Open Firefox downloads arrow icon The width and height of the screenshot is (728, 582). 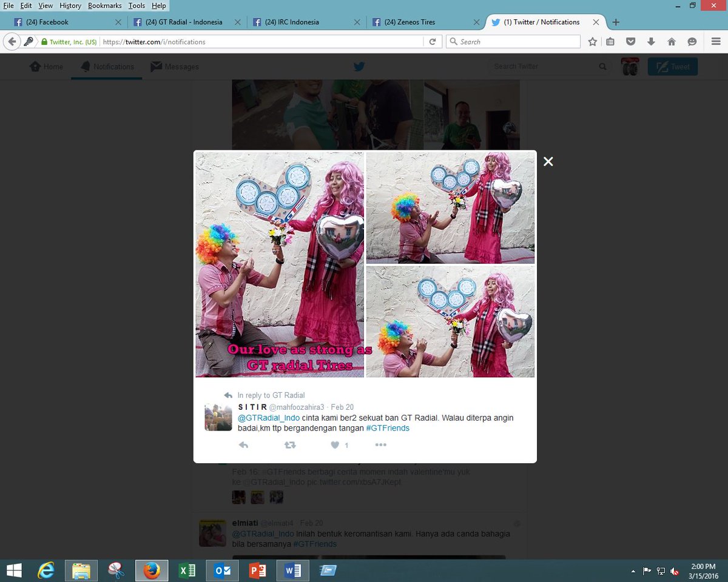pyautogui.click(x=651, y=42)
